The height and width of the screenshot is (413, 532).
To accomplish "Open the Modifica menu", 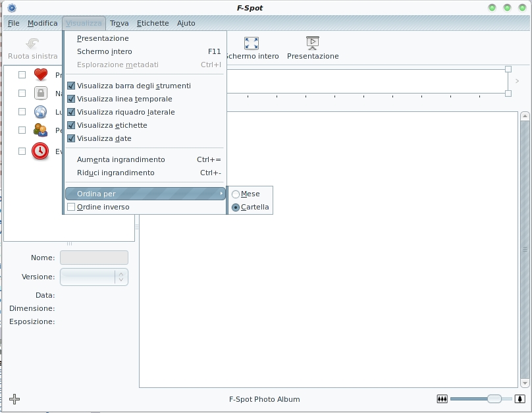I will coord(42,23).
